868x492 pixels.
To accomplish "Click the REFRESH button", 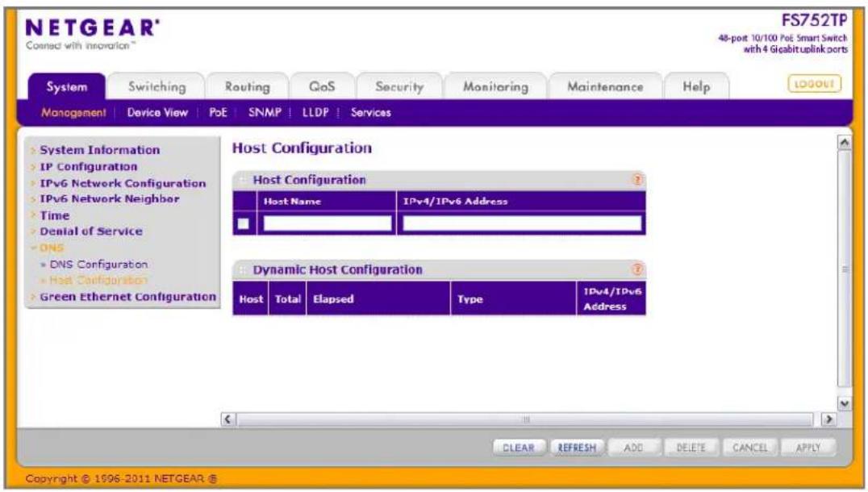I will pos(577,447).
